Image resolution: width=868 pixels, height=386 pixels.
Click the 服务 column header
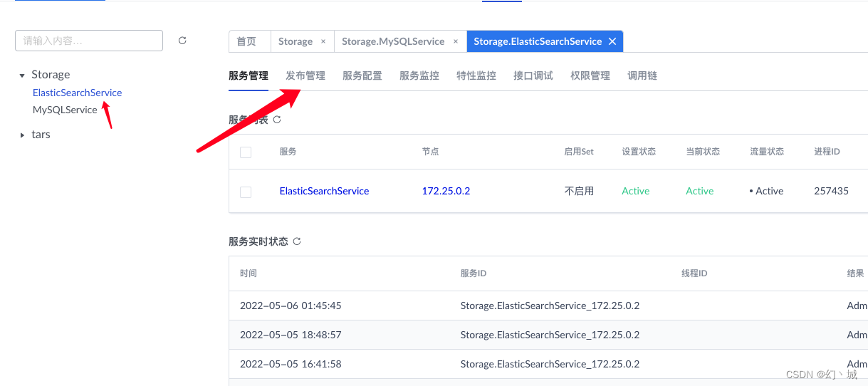coord(288,152)
